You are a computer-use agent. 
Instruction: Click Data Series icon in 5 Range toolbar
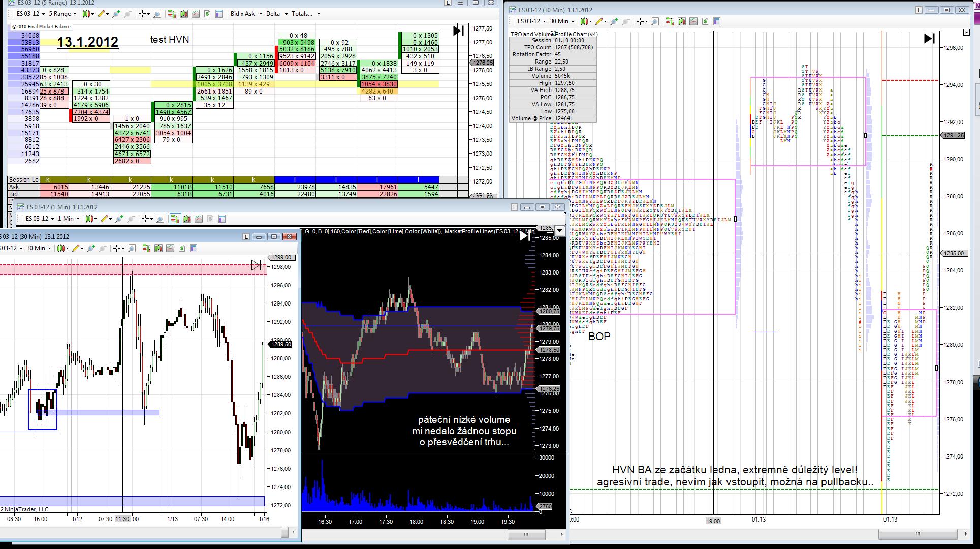point(184,14)
